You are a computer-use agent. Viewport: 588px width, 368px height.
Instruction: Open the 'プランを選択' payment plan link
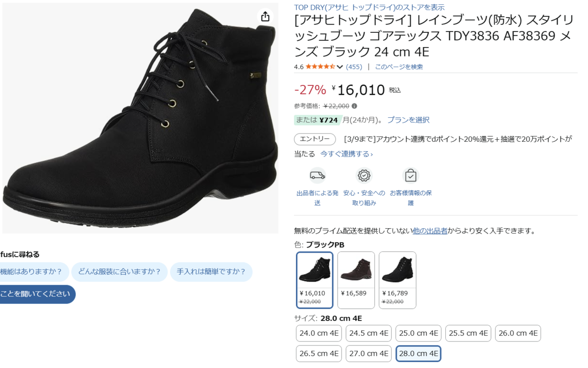(408, 120)
